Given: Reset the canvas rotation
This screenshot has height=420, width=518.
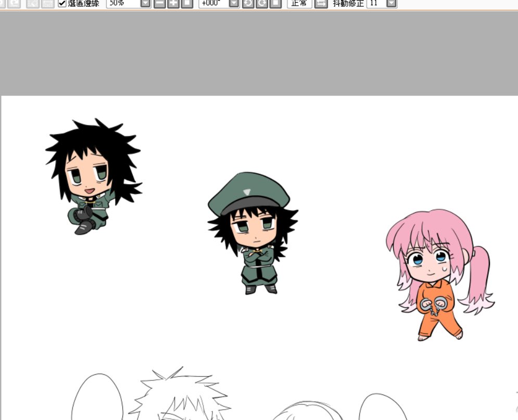Looking at the screenshot, I should pos(276,3).
